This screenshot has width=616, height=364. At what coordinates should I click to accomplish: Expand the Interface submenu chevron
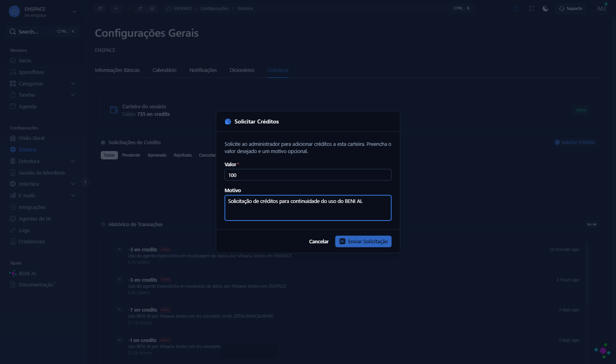pos(73,184)
